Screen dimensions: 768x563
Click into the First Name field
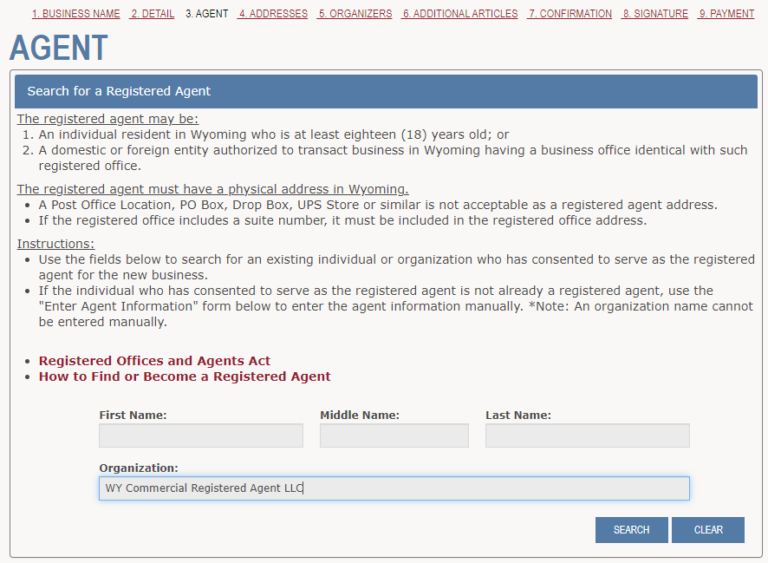pos(200,436)
